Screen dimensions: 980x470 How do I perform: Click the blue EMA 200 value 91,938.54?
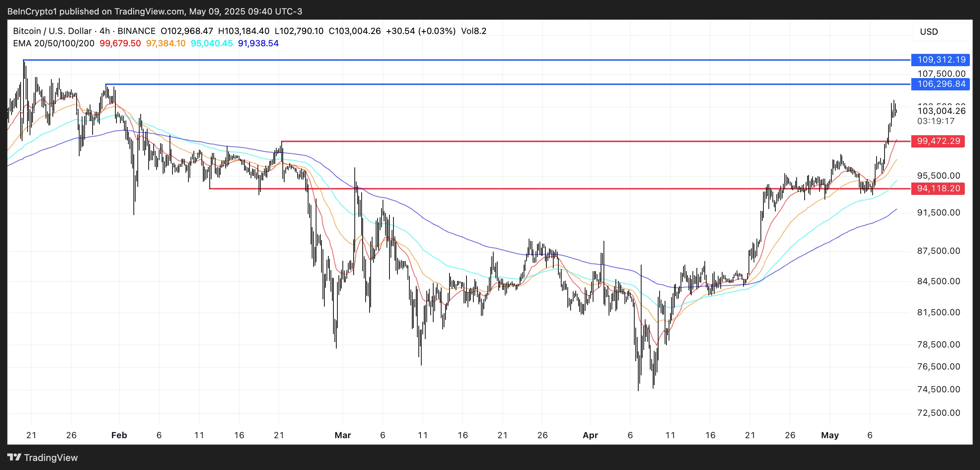(258, 43)
